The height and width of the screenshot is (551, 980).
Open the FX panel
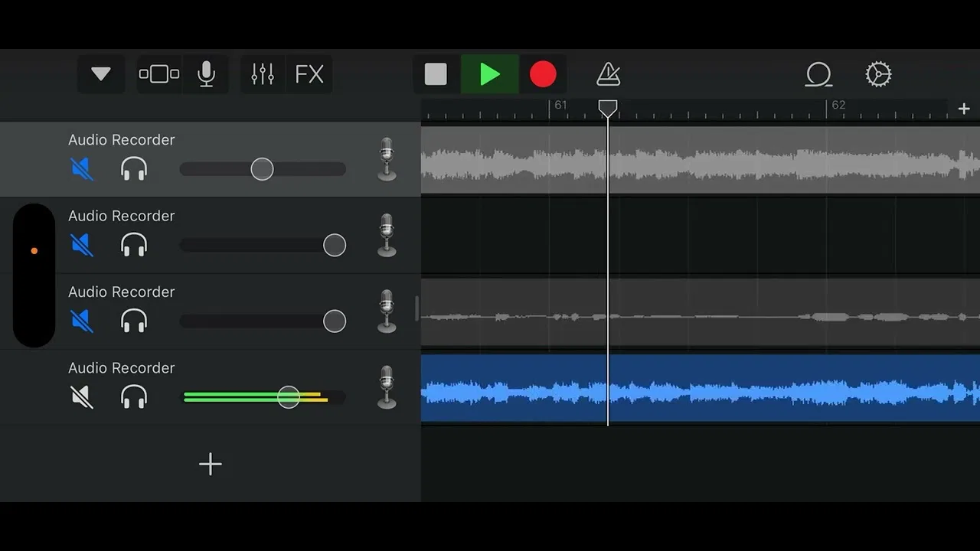coord(309,74)
